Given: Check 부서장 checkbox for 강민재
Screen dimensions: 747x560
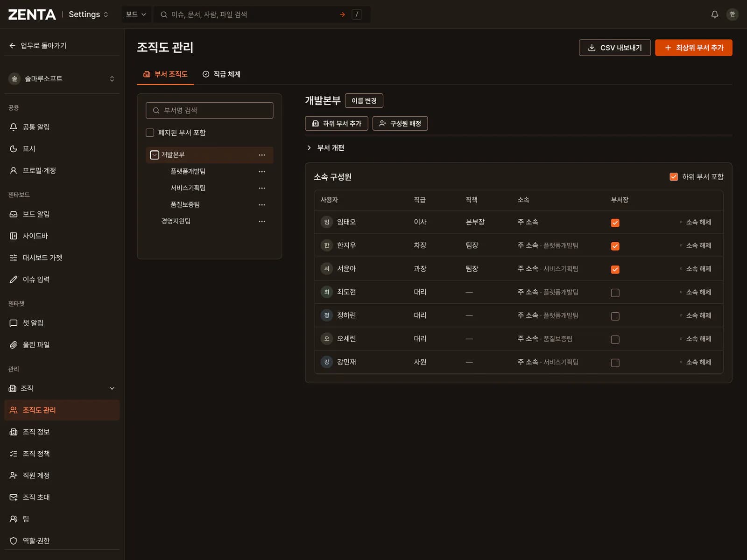Looking at the screenshot, I should pos(615,363).
